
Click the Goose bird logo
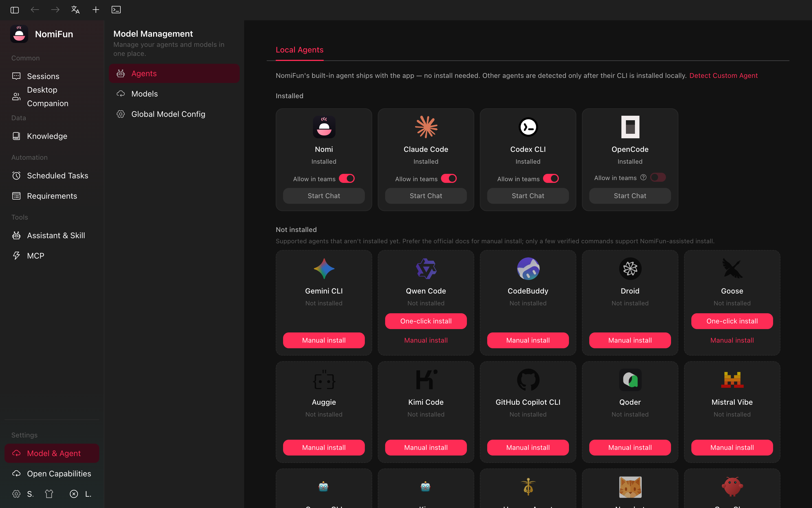[x=732, y=269]
